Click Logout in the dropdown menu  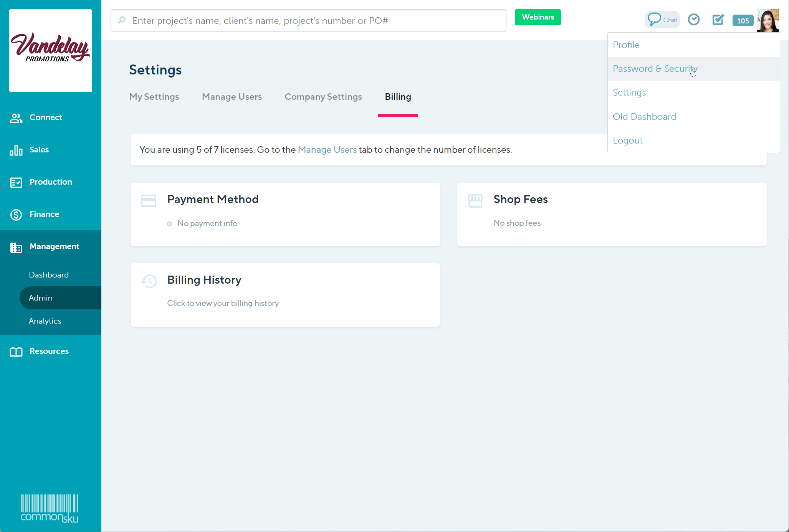(627, 140)
